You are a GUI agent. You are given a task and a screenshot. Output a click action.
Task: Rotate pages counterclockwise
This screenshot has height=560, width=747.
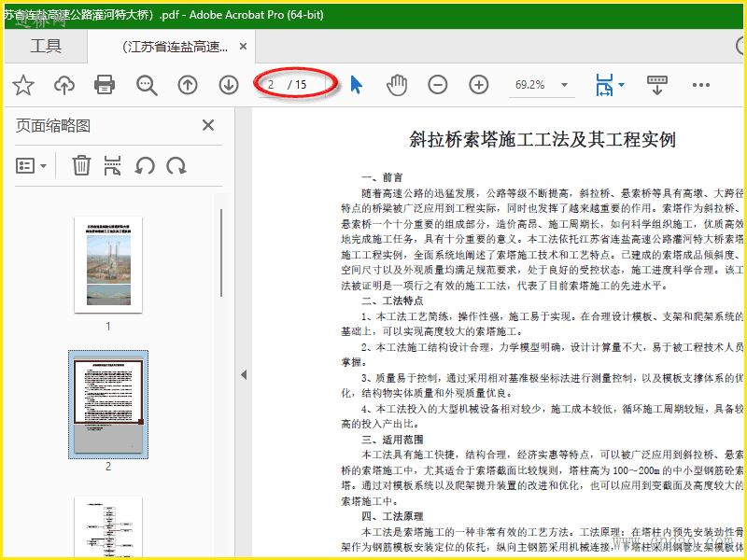[145, 166]
